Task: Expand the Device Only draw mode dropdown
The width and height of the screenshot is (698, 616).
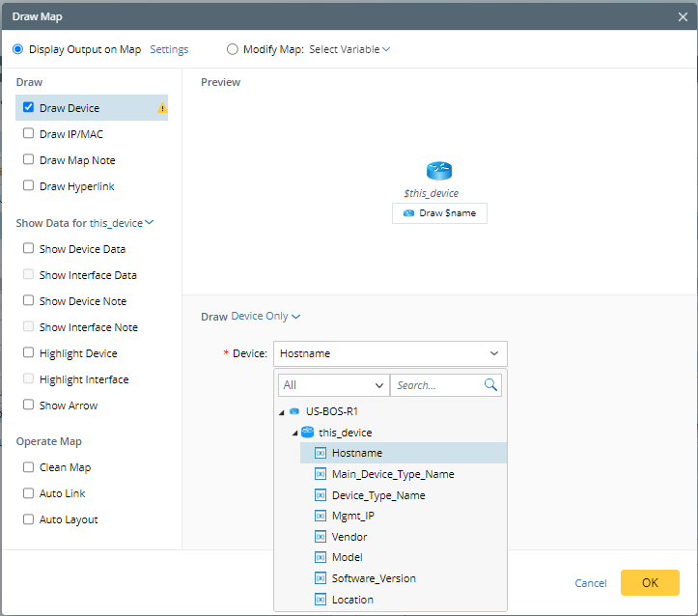Action: click(x=265, y=316)
